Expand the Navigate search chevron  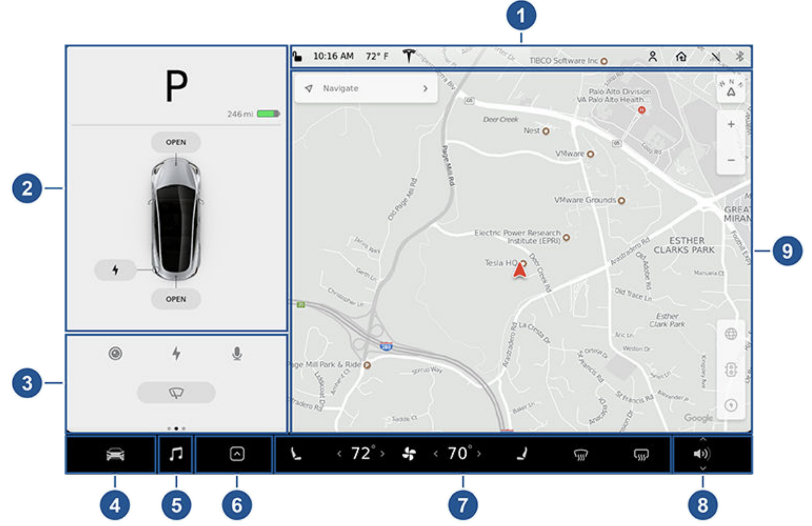pyautogui.click(x=425, y=89)
